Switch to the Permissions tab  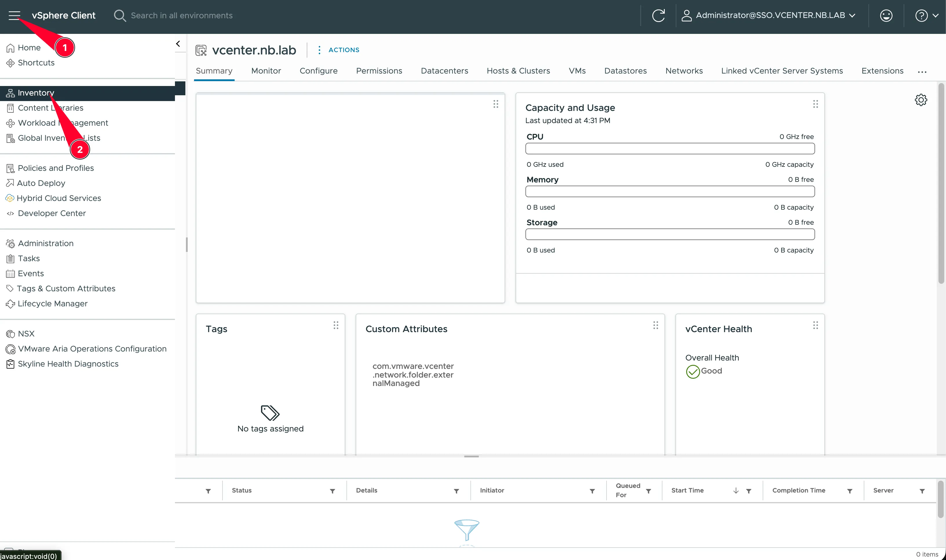click(x=379, y=71)
